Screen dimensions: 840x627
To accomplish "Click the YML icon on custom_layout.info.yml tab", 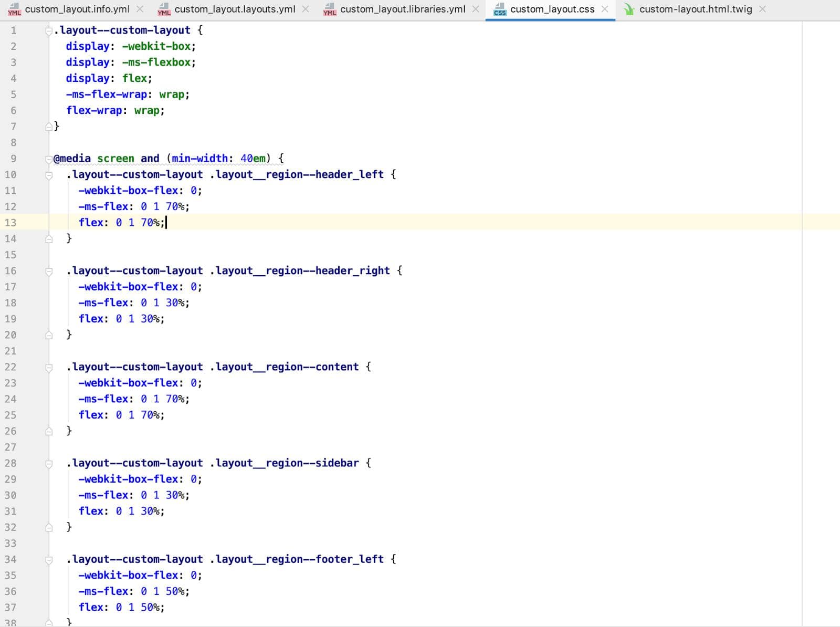I will tap(14, 9).
